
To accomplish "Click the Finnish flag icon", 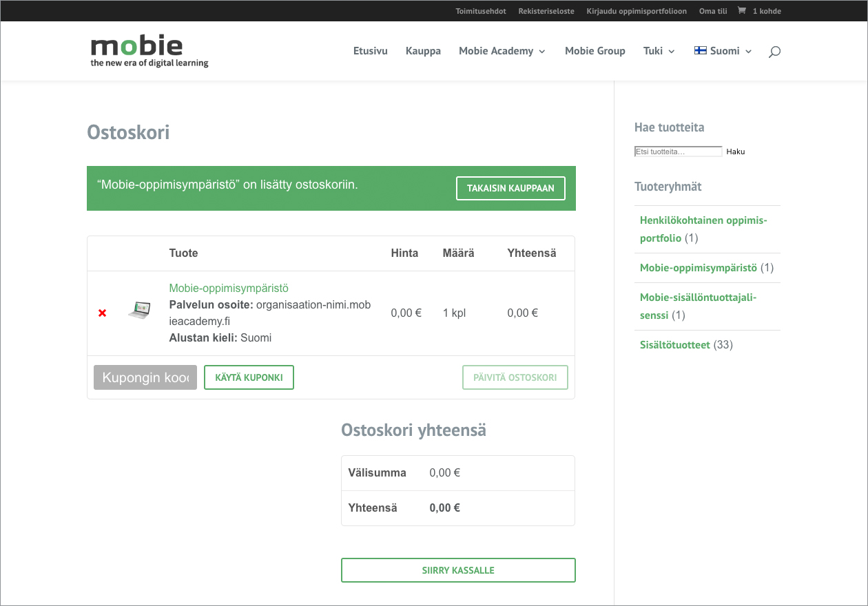I will point(700,50).
